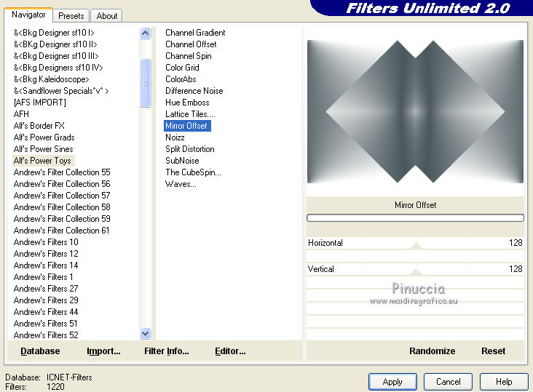The height and width of the screenshot is (392, 533).
Task: Click the scroll down arrow of category list
Action: tap(145, 334)
